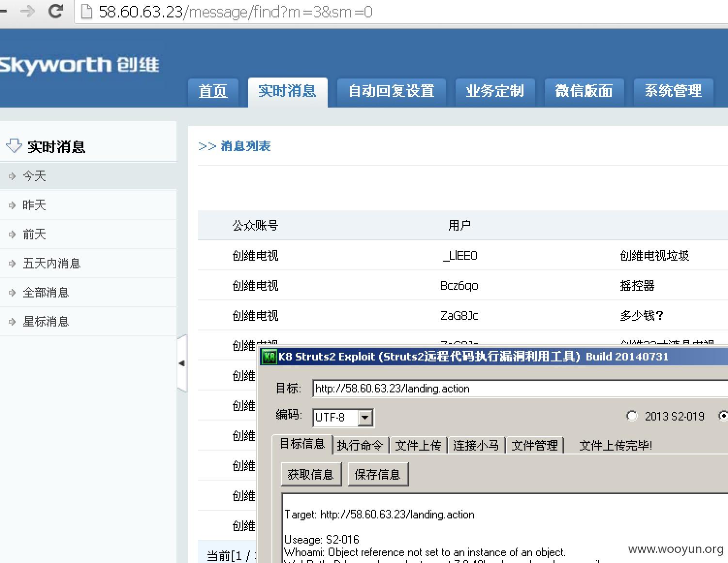This screenshot has width=728, height=563.
Task: Click the arrow bullet next to 五天内消息
Action: [12, 264]
